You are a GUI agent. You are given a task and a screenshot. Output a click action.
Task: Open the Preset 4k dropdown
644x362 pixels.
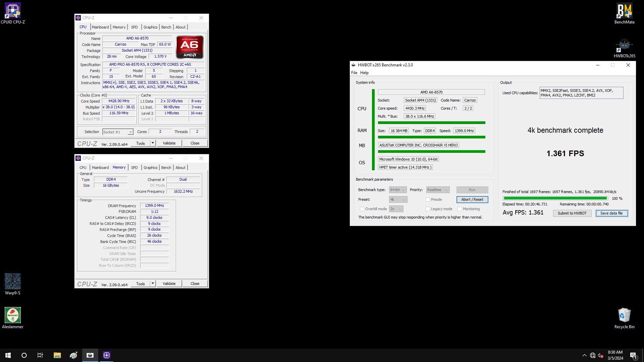398,199
